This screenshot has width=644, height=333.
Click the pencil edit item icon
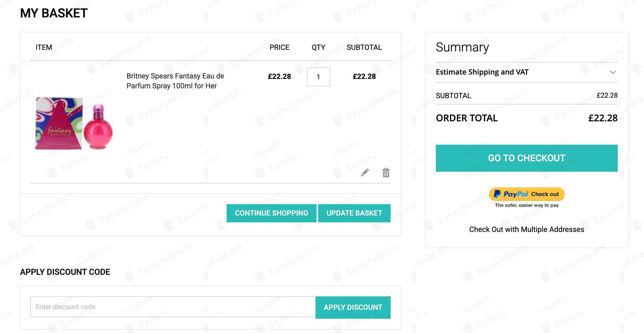point(365,172)
